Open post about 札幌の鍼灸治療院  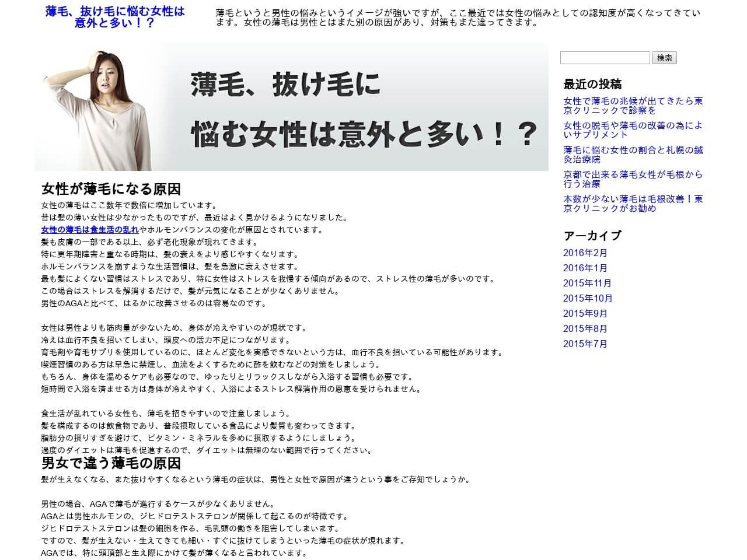[633, 155]
